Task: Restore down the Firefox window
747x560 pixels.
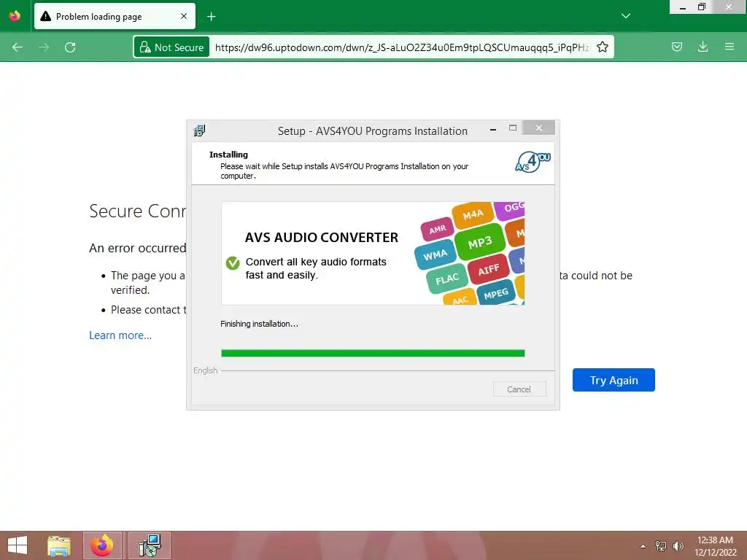Action: [x=701, y=7]
